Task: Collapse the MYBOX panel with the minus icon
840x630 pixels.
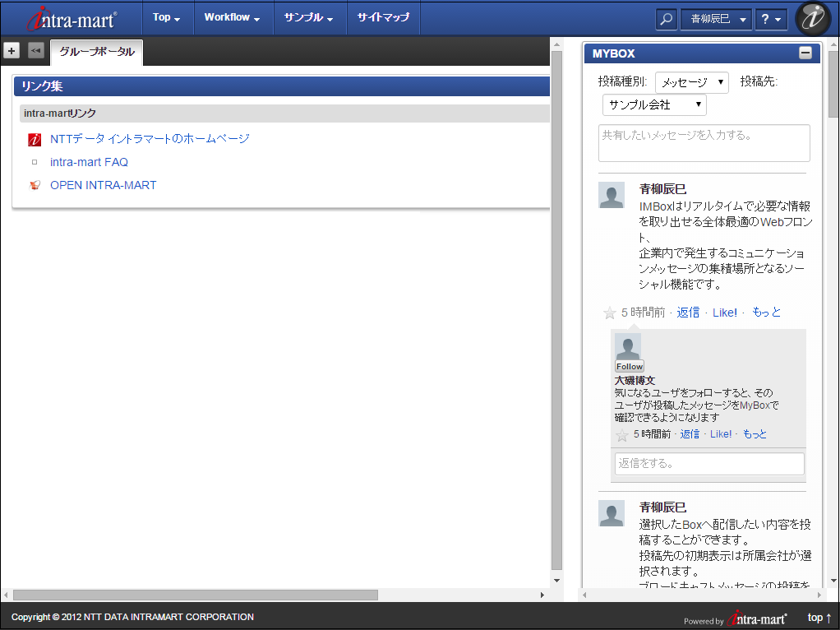Action: tap(805, 53)
